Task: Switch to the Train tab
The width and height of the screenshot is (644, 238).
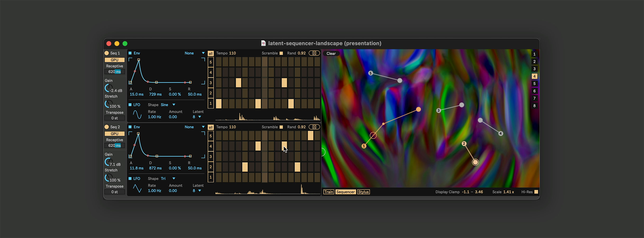Action: coord(328,192)
